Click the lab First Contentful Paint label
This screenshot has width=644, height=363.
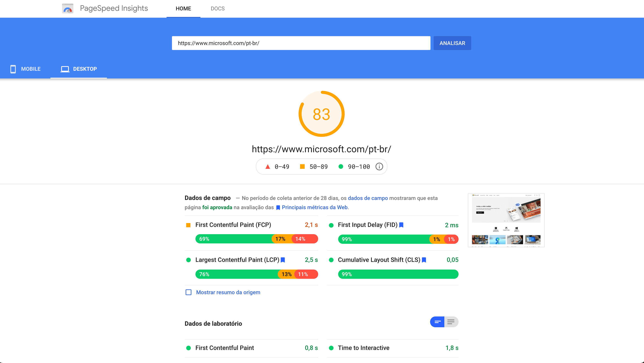(224, 348)
